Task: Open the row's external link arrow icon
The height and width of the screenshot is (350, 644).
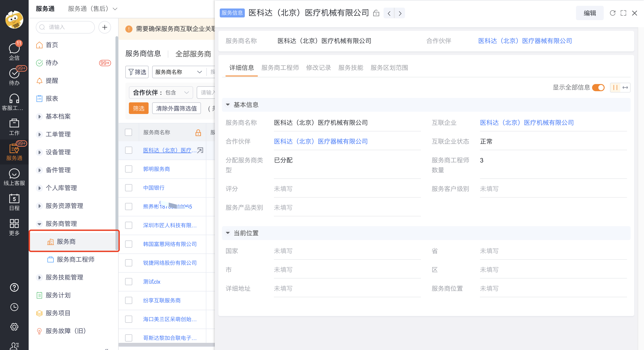Action: coord(200,150)
